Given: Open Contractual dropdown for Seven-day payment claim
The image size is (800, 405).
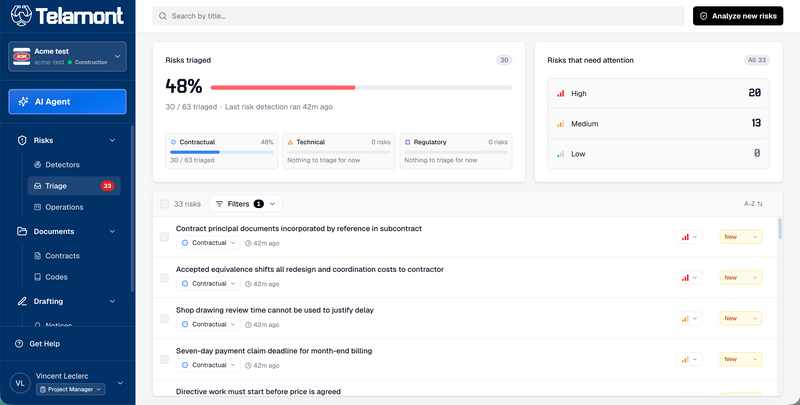Looking at the screenshot, I should pos(208,365).
